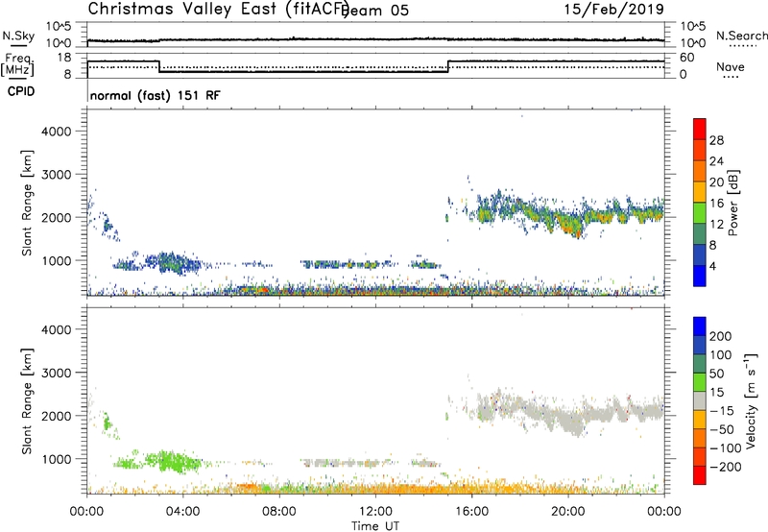Click the dark blue top segment of Velocity colorbar
This screenshot has width=768, height=532.
[x=700, y=326]
